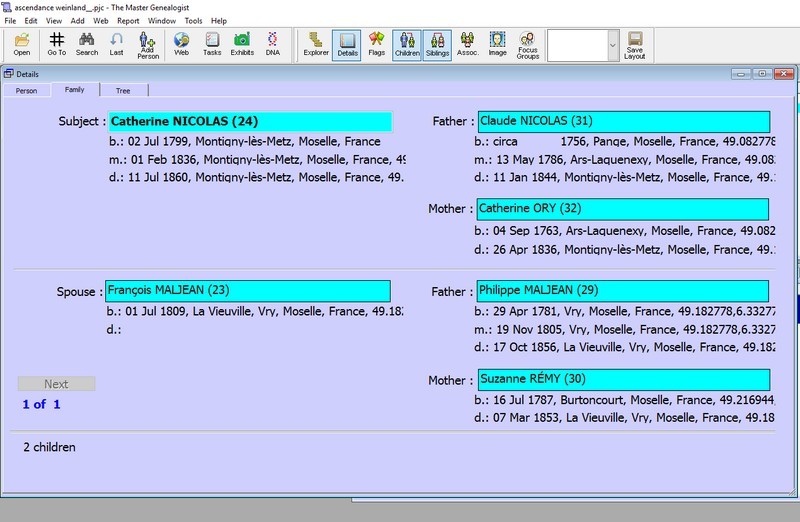Viewport: 800px width, 522px height.
Task: Toggle the Details window button
Action: (x=347, y=45)
